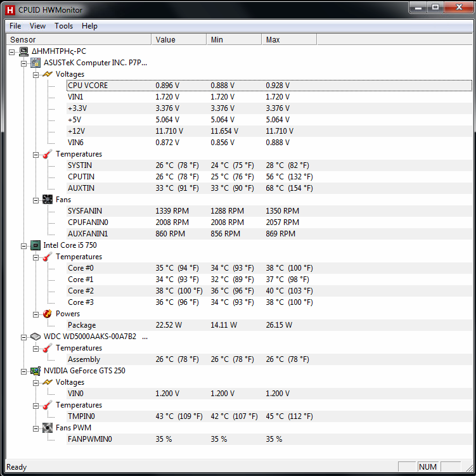Select the +3.3V row

click(x=269, y=108)
